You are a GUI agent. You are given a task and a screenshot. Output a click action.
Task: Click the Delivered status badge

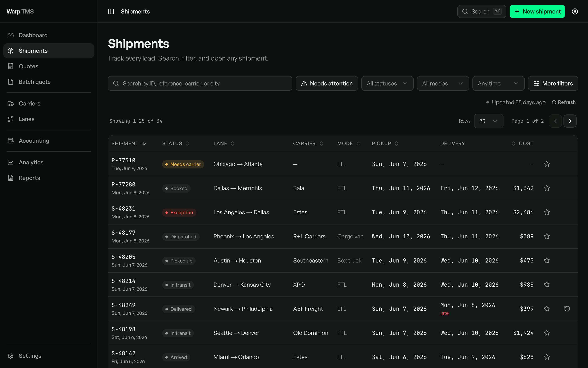tap(178, 309)
